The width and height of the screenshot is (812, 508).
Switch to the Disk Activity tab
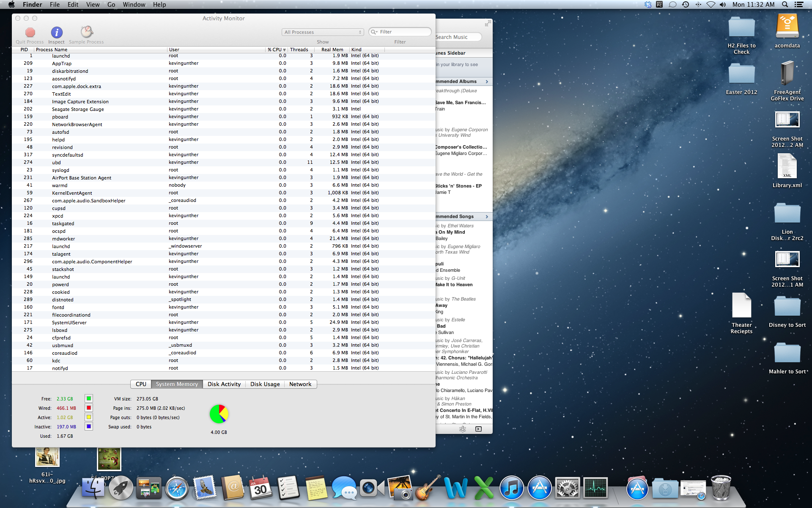pos(224,384)
